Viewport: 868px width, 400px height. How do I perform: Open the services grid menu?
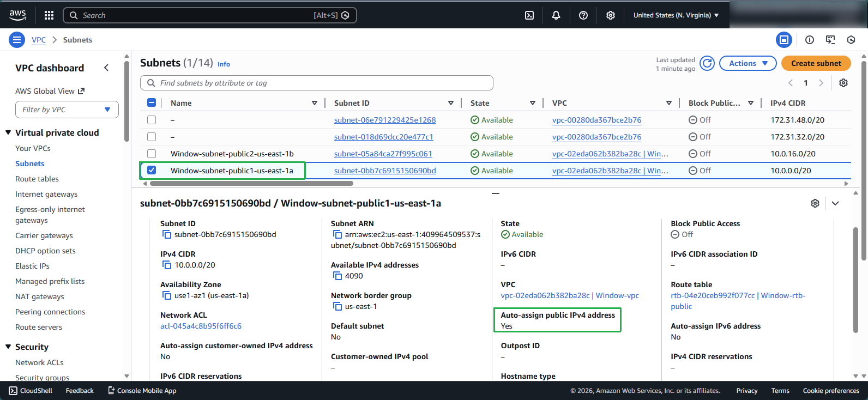pos(49,15)
